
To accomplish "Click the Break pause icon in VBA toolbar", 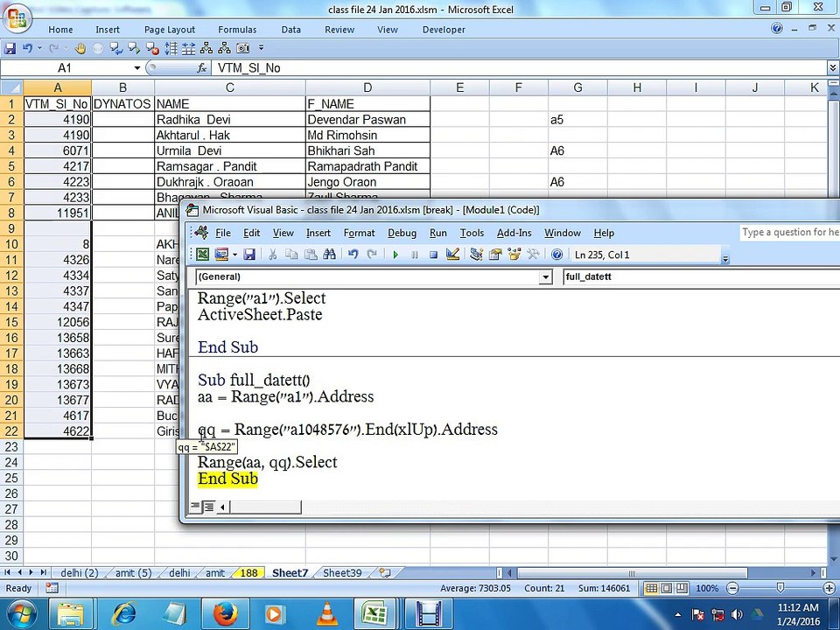I will (414, 255).
